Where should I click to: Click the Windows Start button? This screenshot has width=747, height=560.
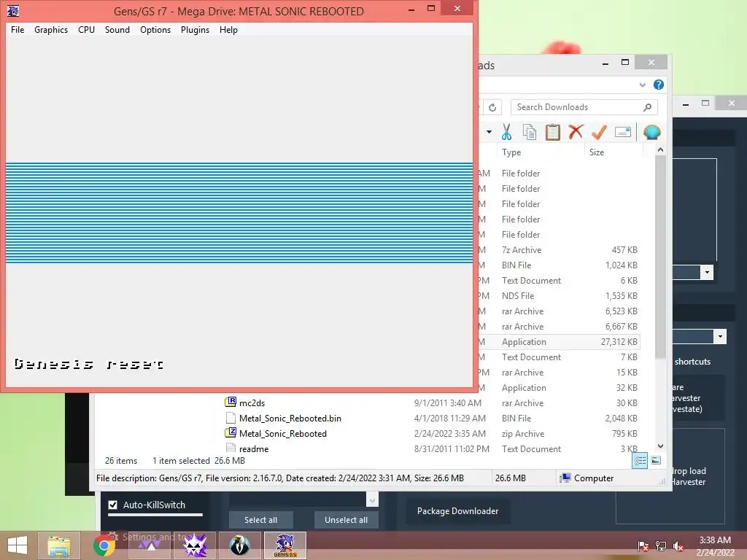pyautogui.click(x=18, y=545)
